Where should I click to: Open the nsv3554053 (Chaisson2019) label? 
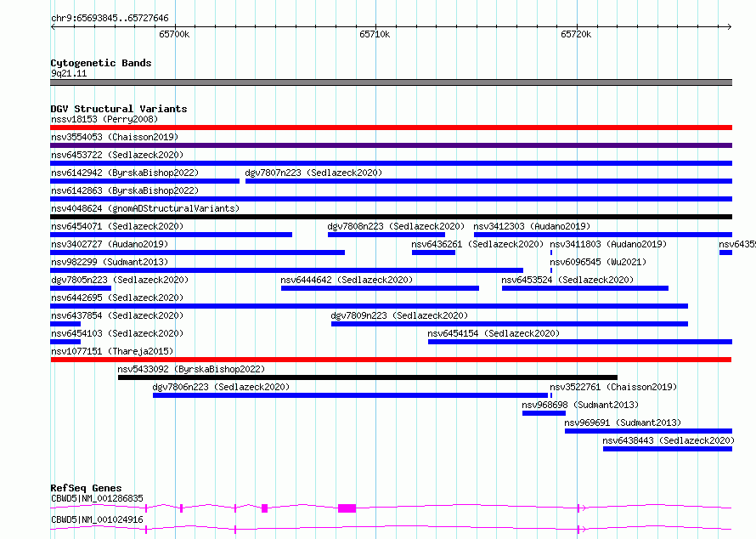[x=115, y=137]
